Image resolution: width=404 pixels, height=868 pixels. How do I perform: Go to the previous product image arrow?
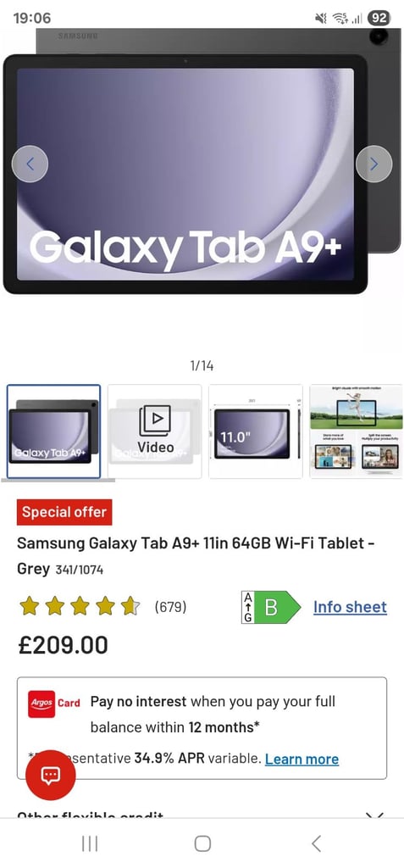[30, 164]
